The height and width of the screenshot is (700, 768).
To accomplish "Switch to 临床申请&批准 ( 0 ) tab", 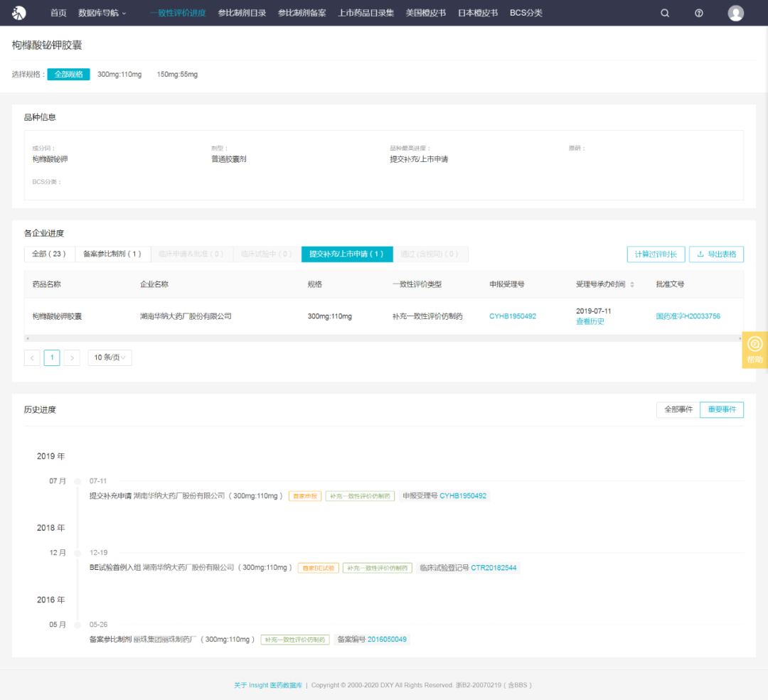I will [x=191, y=254].
